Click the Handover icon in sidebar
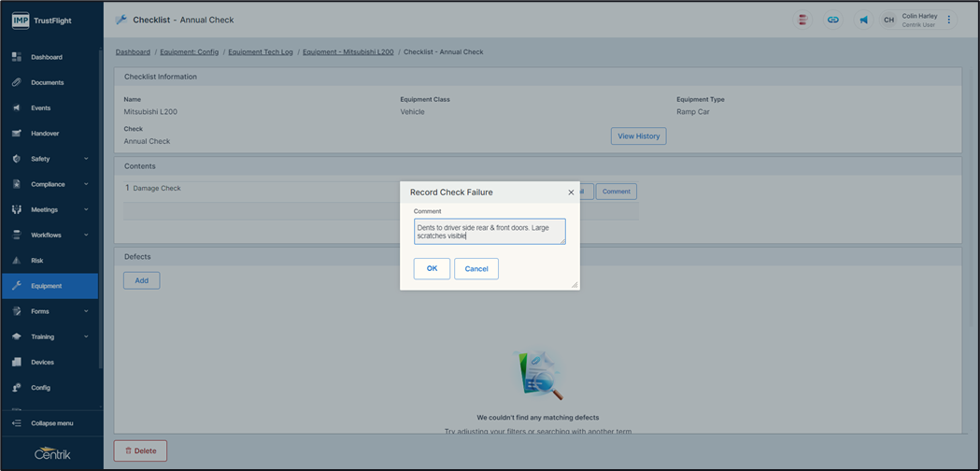Image resolution: width=980 pixels, height=471 pixels. pos(17,134)
